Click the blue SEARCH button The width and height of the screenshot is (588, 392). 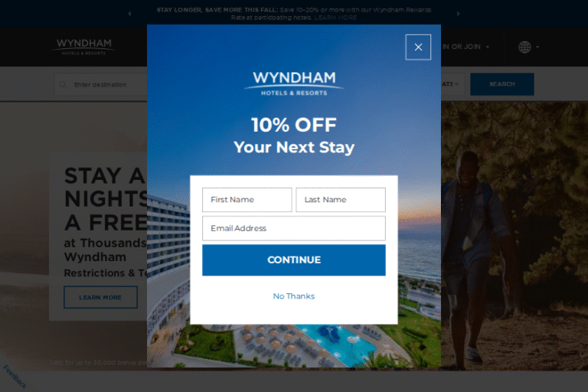[x=501, y=84]
